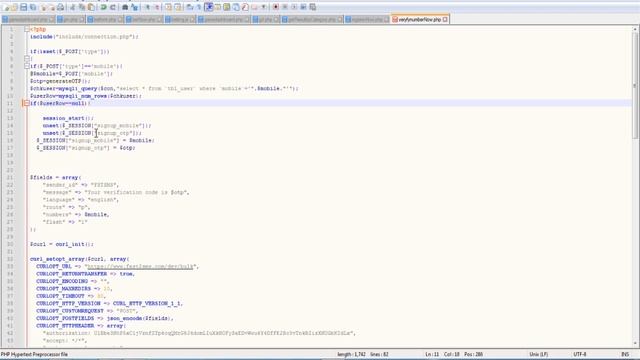This screenshot has width=640, height=360.
Task: Click the session_start(); line
Action: click(x=68, y=118)
